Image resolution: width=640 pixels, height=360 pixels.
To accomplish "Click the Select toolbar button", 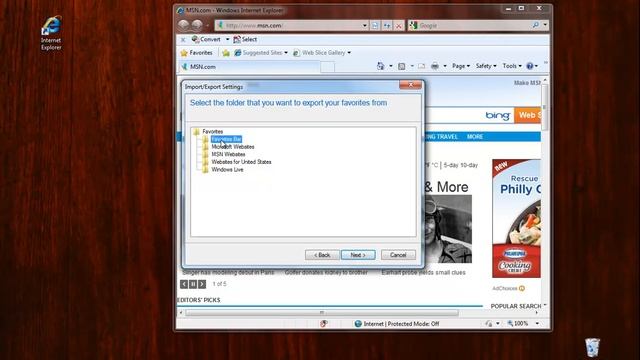I will (245, 39).
